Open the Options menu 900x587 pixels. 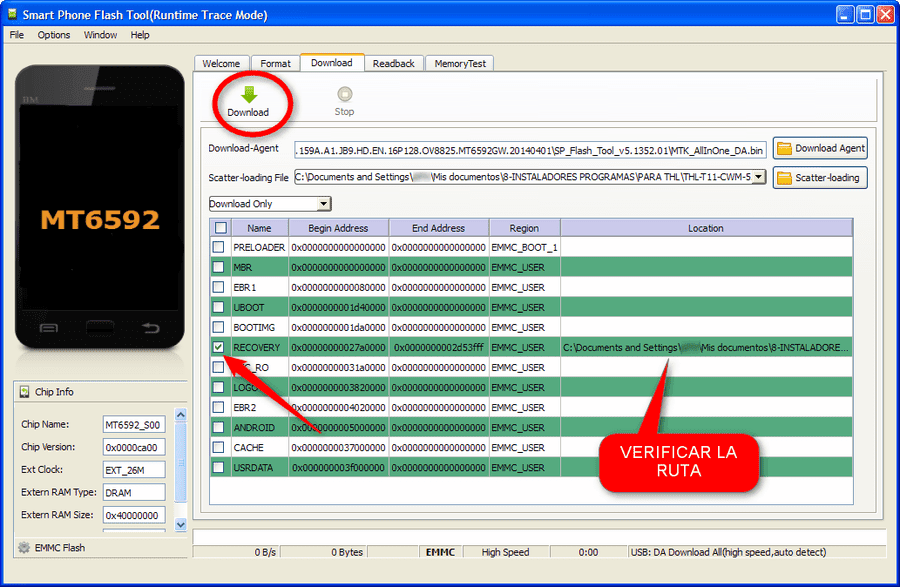[54, 35]
